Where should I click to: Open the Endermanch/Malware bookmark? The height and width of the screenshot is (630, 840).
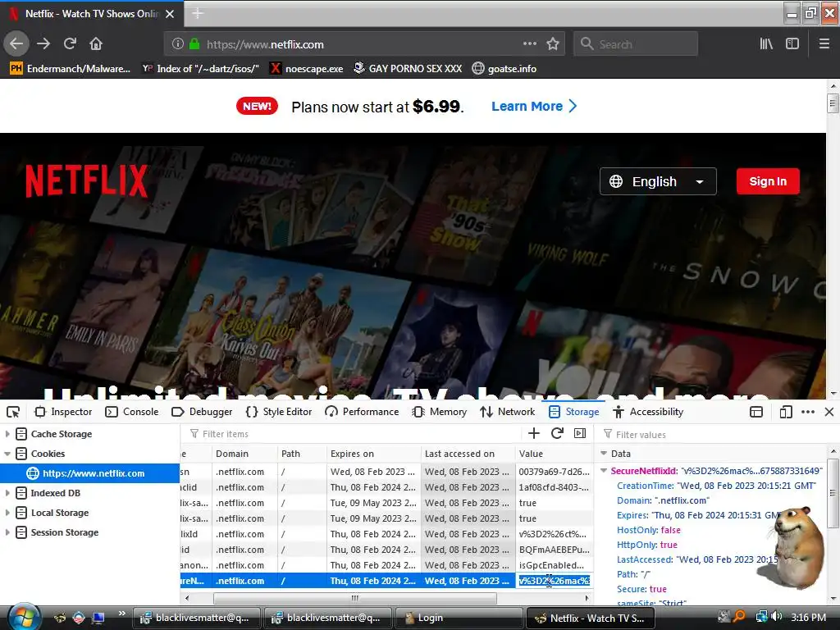coord(71,69)
